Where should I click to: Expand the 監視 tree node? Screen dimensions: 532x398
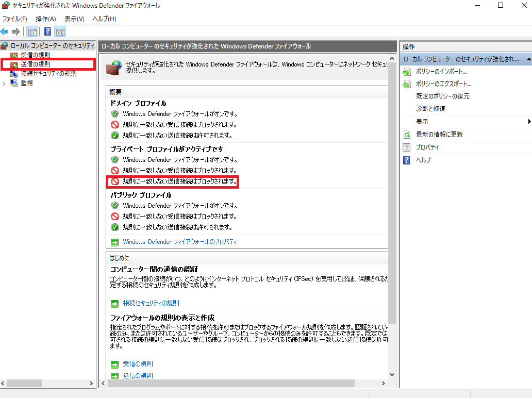click(x=4, y=83)
